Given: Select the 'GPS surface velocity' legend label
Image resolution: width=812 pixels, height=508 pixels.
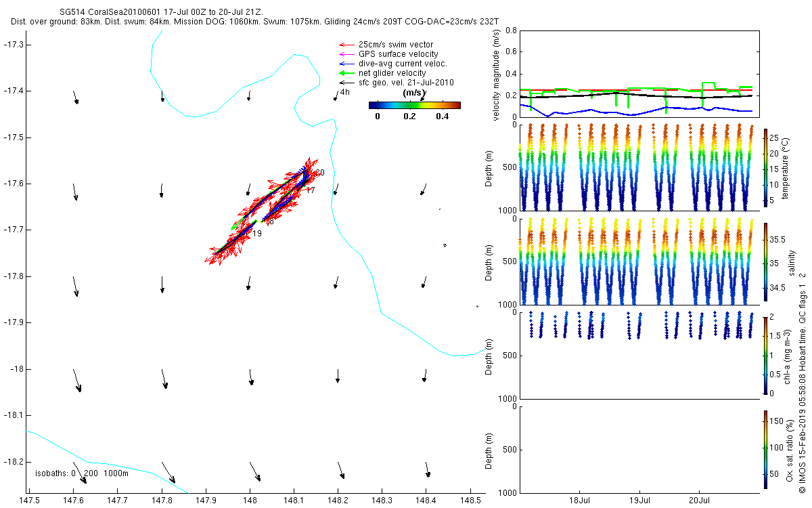Looking at the screenshot, I should point(399,54).
